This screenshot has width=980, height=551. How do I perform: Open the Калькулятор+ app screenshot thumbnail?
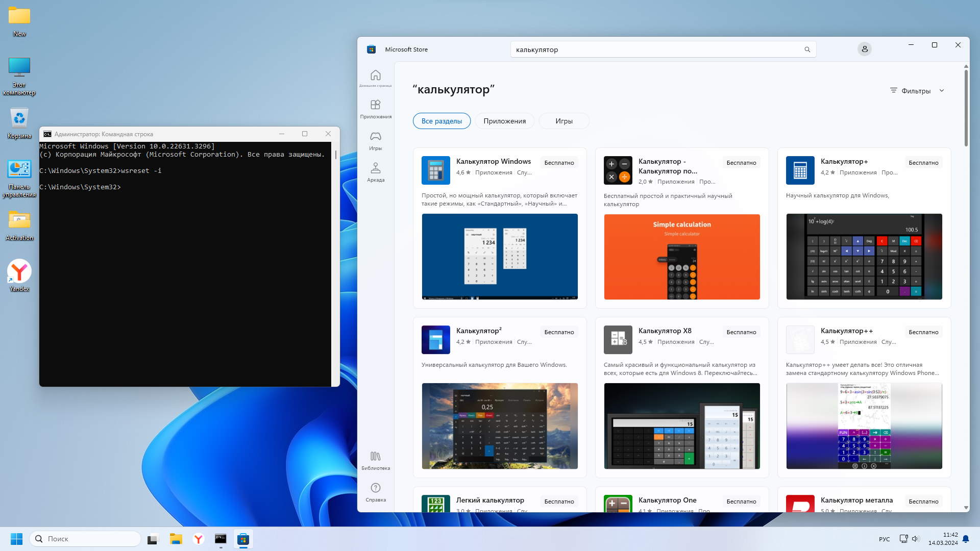click(x=864, y=257)
